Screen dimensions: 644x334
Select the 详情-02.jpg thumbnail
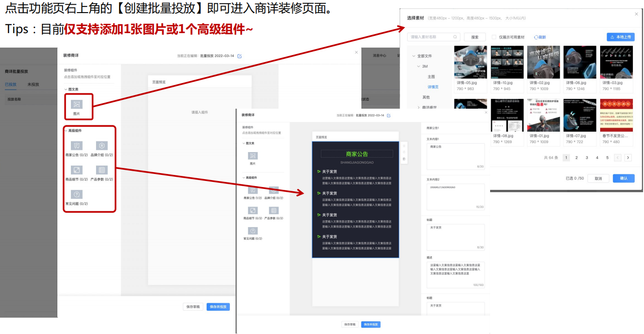coord(543,62)
